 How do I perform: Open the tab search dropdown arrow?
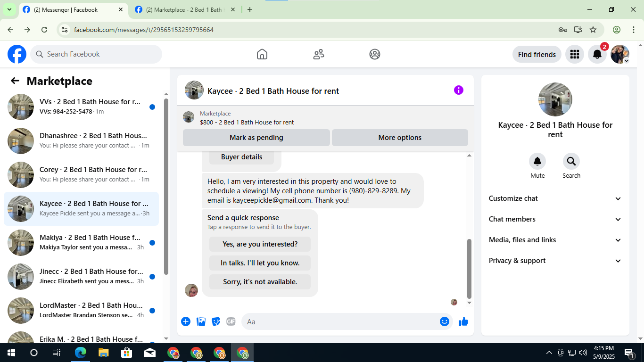pos(9,9)
